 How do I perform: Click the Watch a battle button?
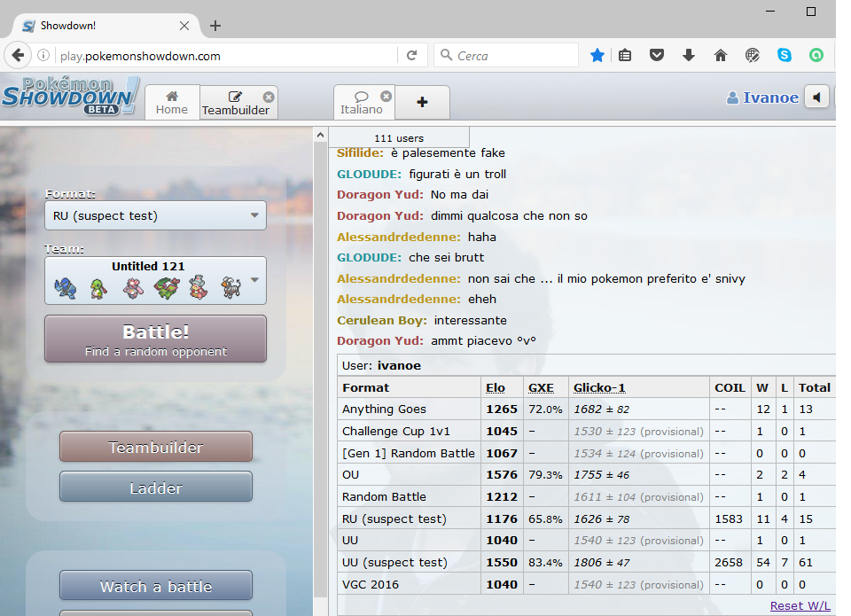coord(156,586)
